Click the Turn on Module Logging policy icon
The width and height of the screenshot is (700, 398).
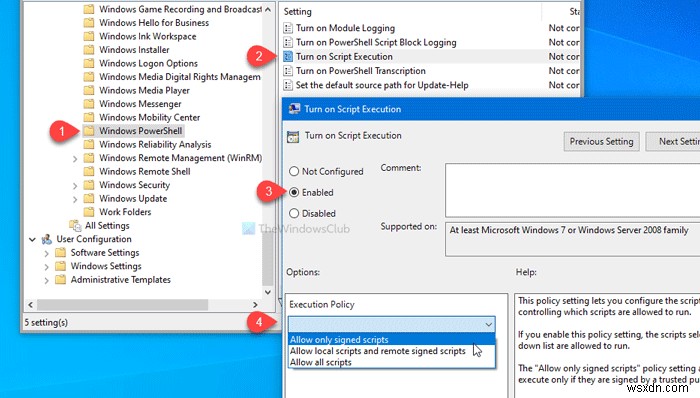tap(288, 28)
